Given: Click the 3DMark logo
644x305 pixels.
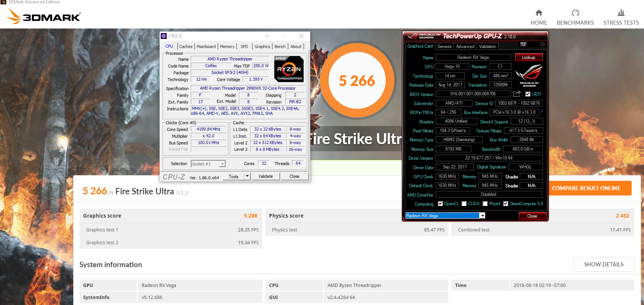Looking at the screenshot, I should coord(44,17).
